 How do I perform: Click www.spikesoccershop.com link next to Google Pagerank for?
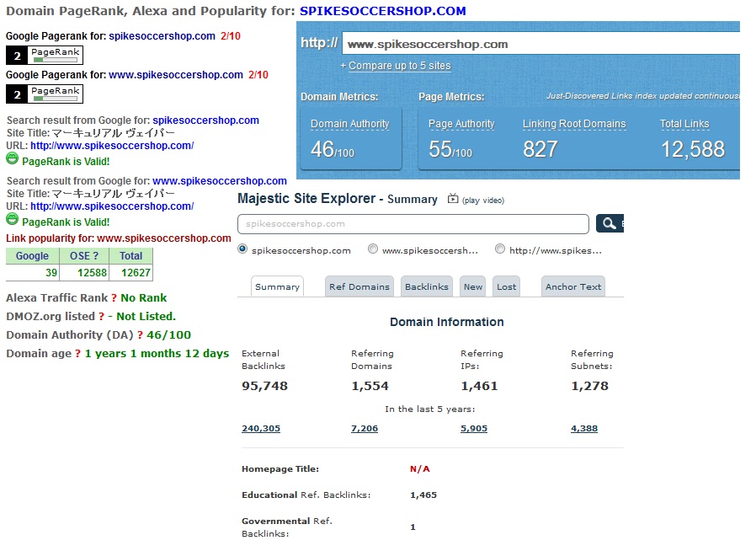click(x=175, y=75)
